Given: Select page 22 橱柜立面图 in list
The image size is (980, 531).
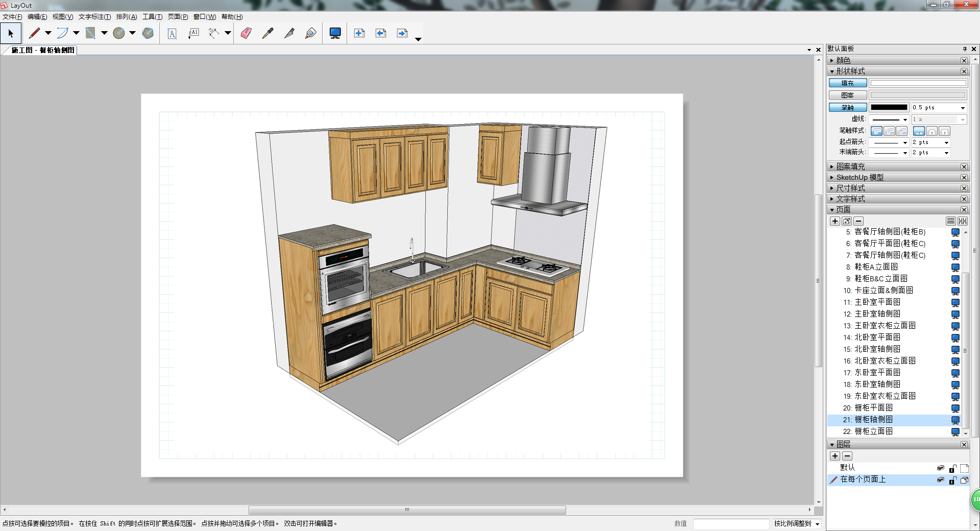Looking at the screenshot, I should [x=873, y=431].
